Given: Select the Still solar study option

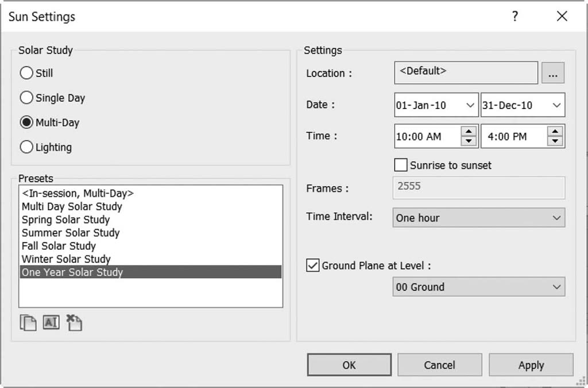Looking at the screenshot, I should [x=26, y=73].
